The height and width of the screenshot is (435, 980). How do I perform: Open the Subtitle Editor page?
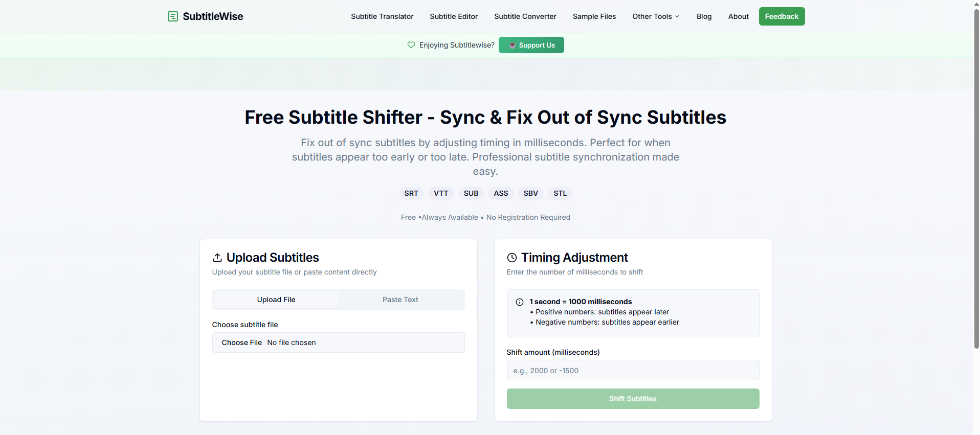coord(454,16)
